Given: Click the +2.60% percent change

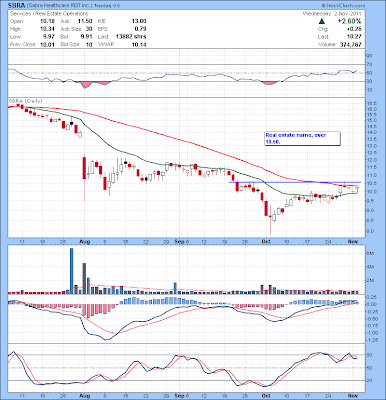Looking at the screenshot, I should click(349, 21).
